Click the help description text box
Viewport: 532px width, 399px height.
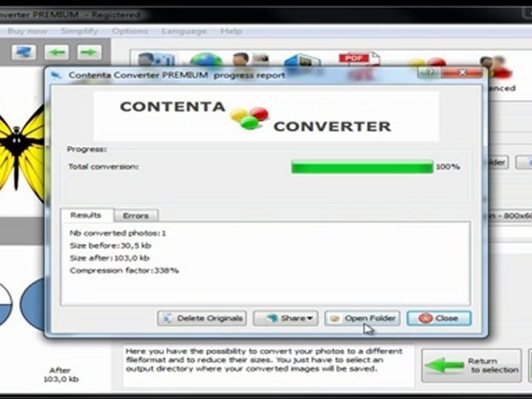269,366
